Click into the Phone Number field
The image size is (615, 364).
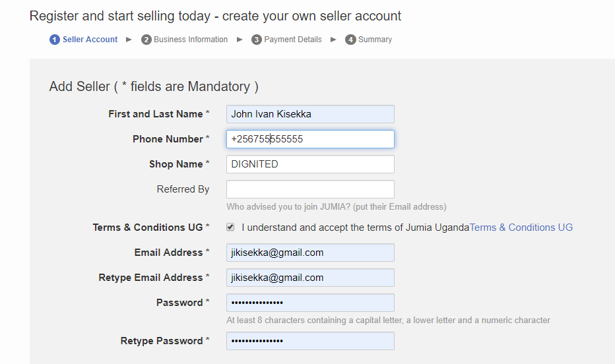[x=310, y=139]
